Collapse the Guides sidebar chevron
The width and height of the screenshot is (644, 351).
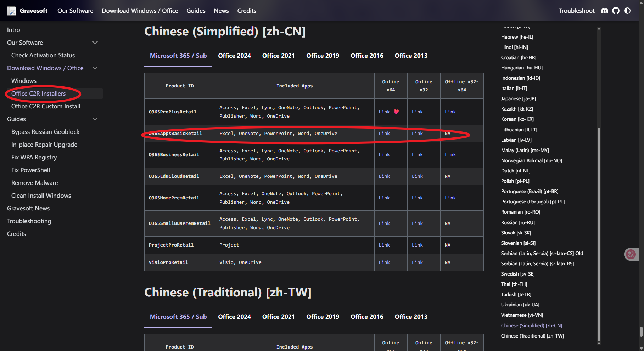click(x=95, y=119)
